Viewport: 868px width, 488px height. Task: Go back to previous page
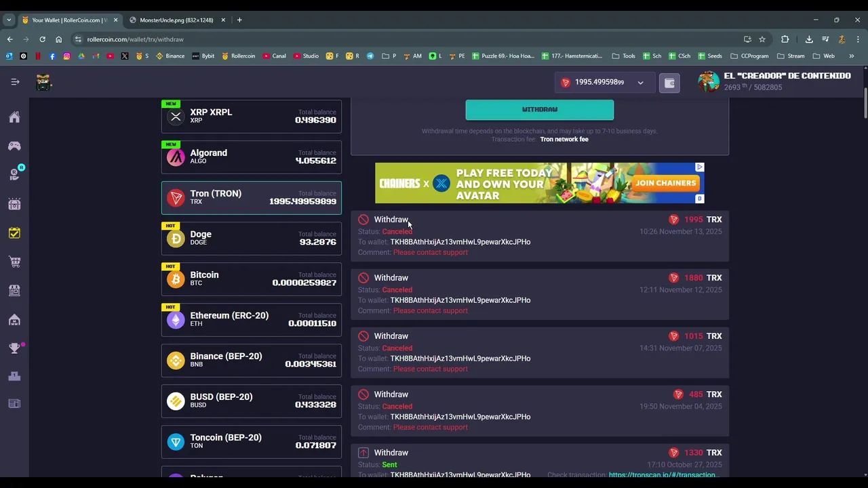(x=9, y=39)
